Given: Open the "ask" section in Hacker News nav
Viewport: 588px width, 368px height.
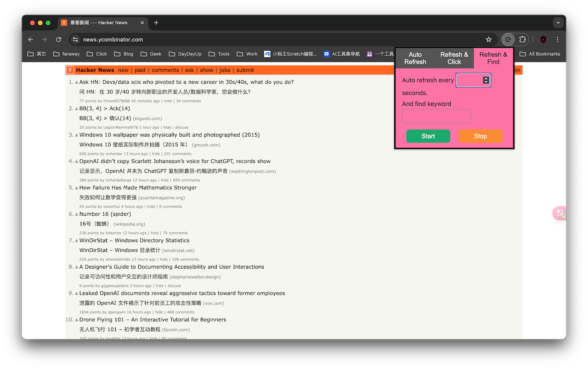Looking at the screenshot, I should pos(189,70).
